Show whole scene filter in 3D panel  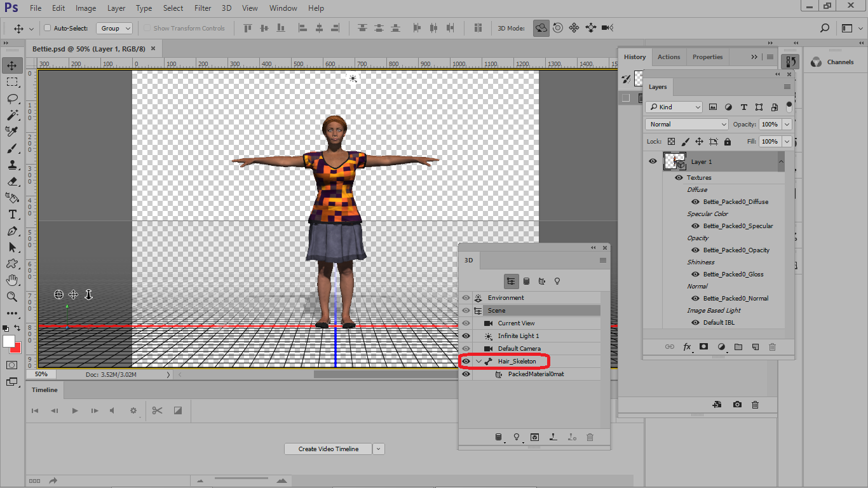click(x=511, y=281)
